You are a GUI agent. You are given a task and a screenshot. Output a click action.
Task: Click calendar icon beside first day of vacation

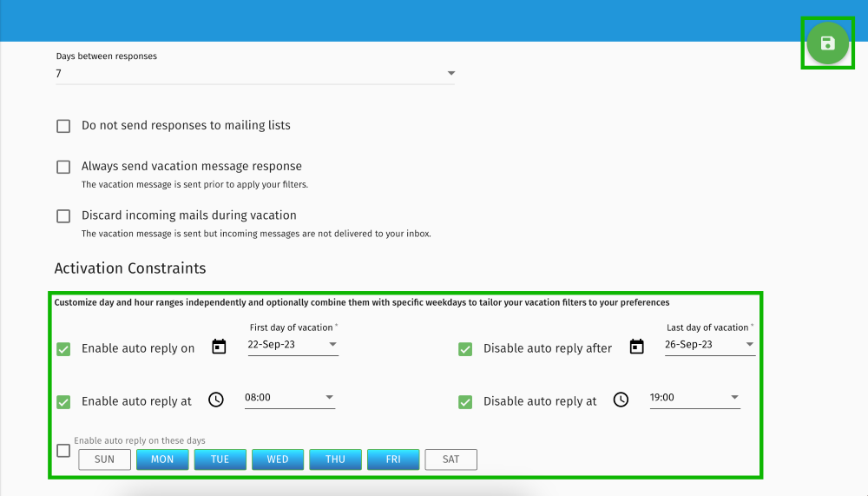[219, 347]
